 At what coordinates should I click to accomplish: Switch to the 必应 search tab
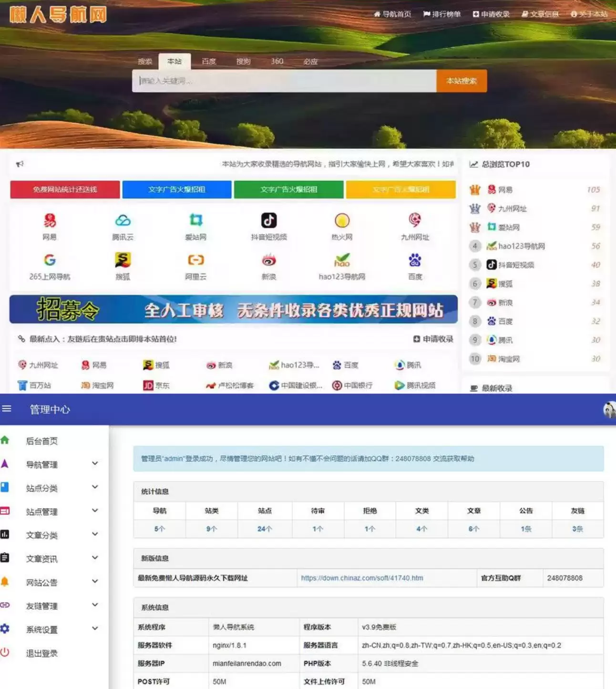point(311,62)
